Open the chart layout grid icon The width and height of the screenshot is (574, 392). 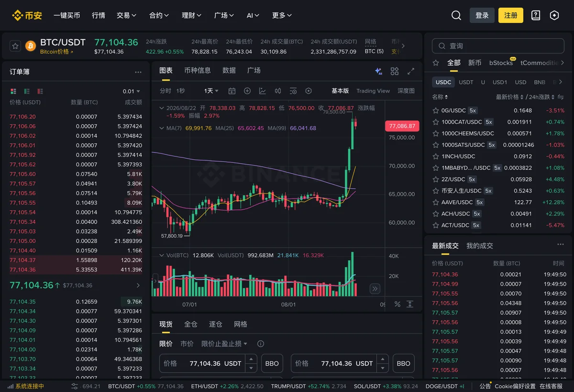point(395,71)
